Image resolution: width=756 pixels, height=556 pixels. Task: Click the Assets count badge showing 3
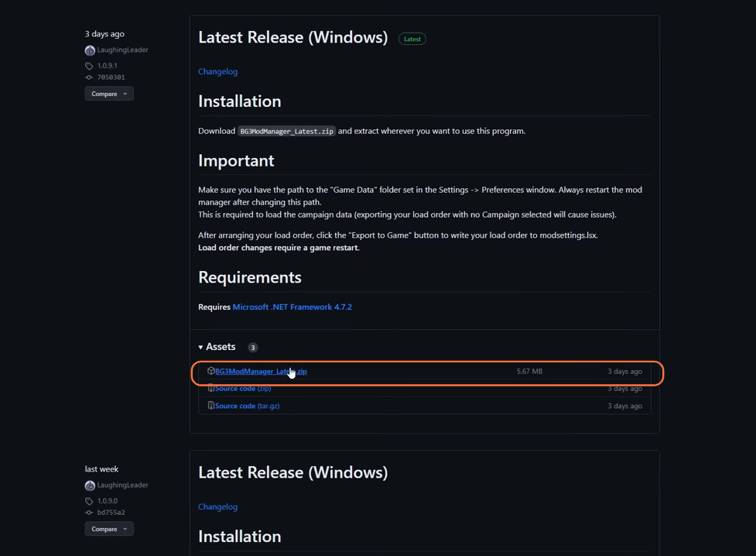click(252, 348)
